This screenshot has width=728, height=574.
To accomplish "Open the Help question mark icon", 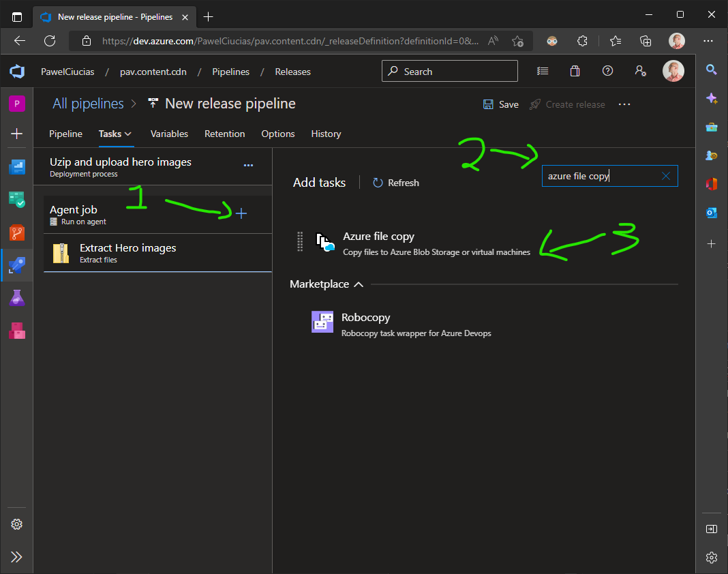I will pos(607,71).
